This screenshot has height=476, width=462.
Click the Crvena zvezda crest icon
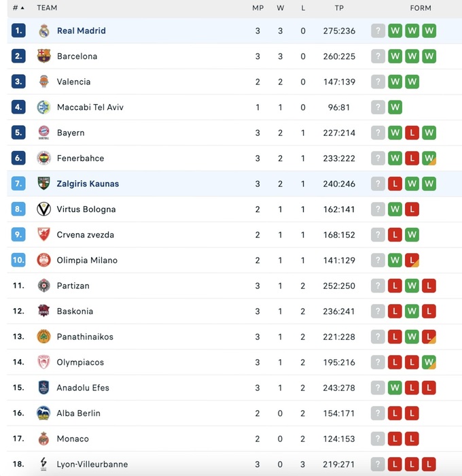[x=44, y=235]
